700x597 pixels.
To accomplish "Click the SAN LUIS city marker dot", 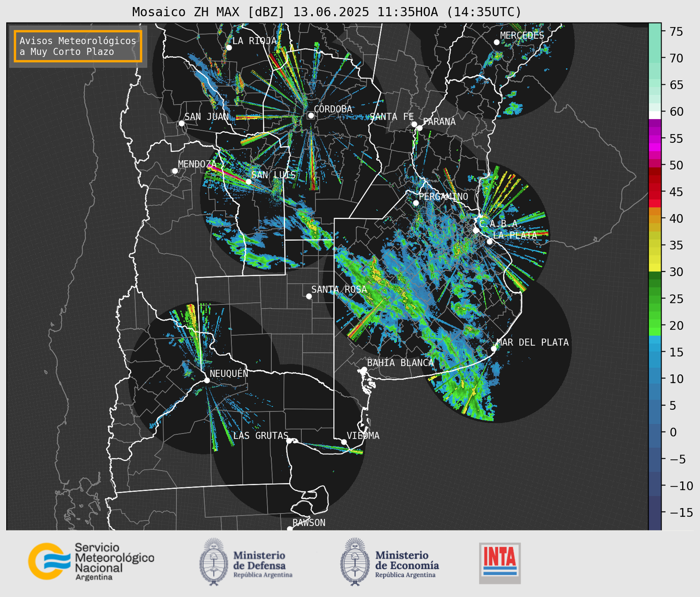I will (249, 181).
